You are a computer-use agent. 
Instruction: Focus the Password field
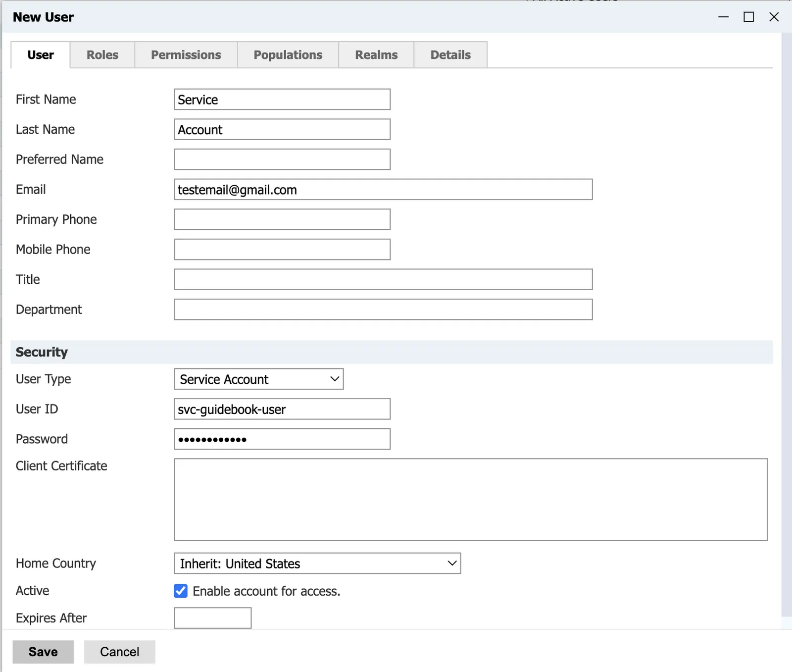(x=282, y=439)
